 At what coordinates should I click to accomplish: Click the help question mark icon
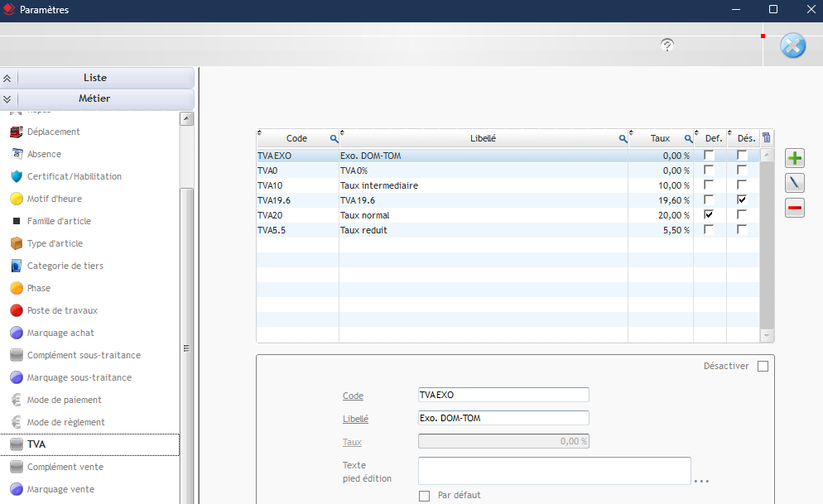click(667, 45)
